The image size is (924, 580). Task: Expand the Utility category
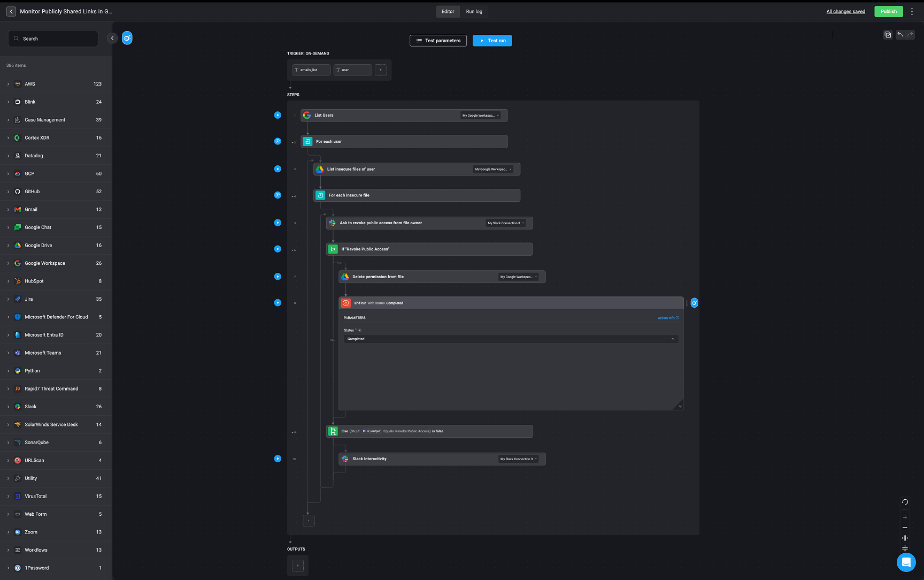coord(9,478)
